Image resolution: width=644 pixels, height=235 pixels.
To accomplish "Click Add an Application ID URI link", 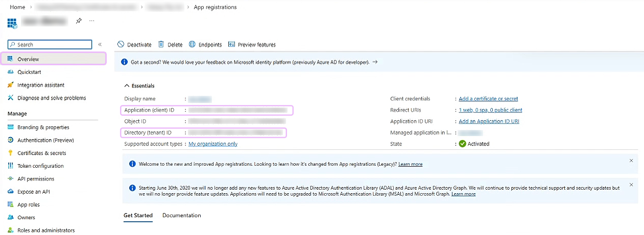I will [x=489, y=121].
